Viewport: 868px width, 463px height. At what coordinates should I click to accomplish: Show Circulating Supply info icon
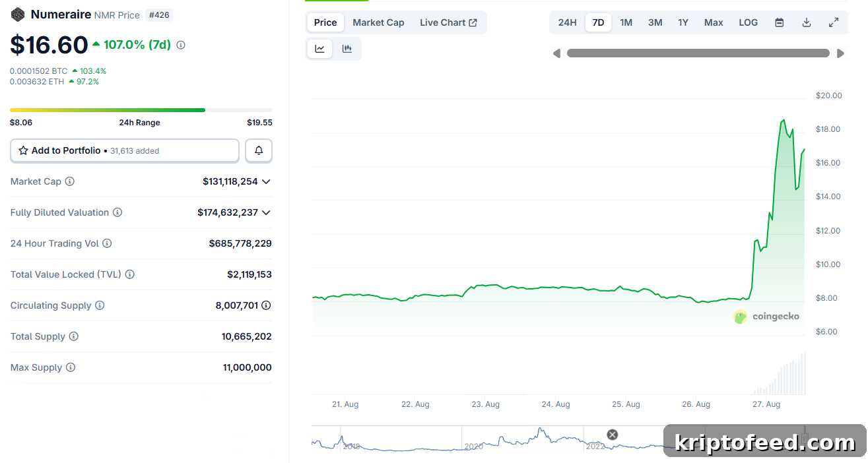coord(100,305)
